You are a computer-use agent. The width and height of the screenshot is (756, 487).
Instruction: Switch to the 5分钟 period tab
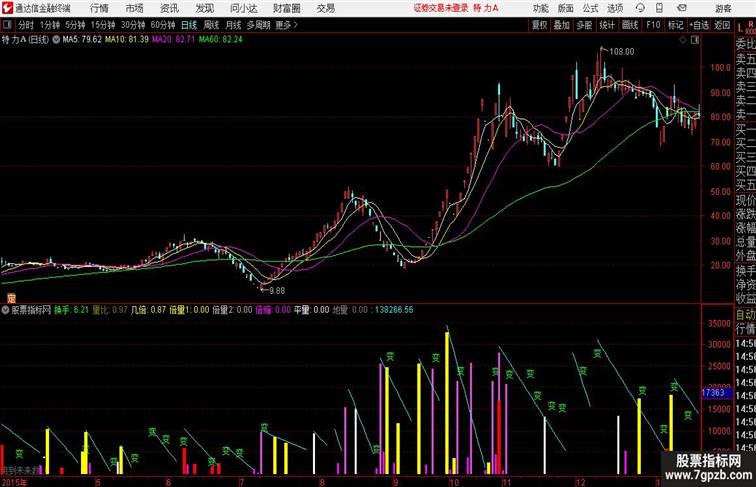tap(75, 25)
